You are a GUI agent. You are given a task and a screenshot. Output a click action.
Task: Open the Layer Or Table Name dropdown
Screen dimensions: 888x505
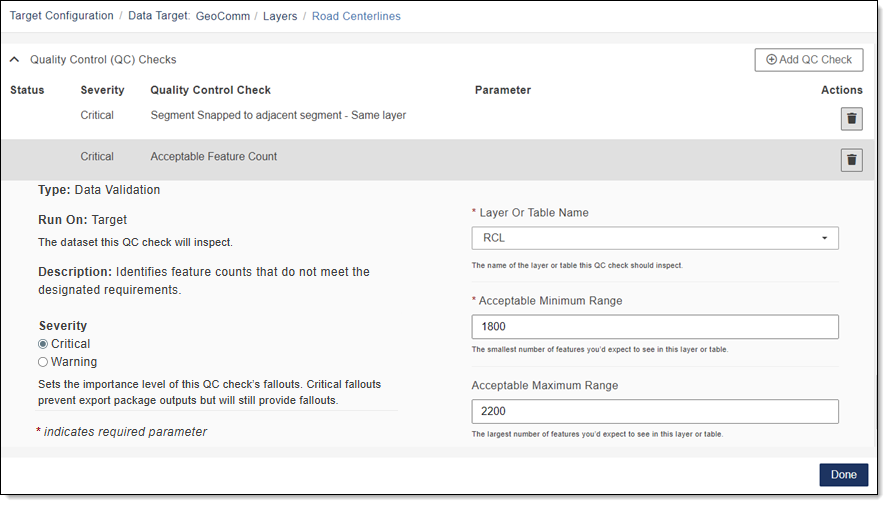(x=654, y=238)
